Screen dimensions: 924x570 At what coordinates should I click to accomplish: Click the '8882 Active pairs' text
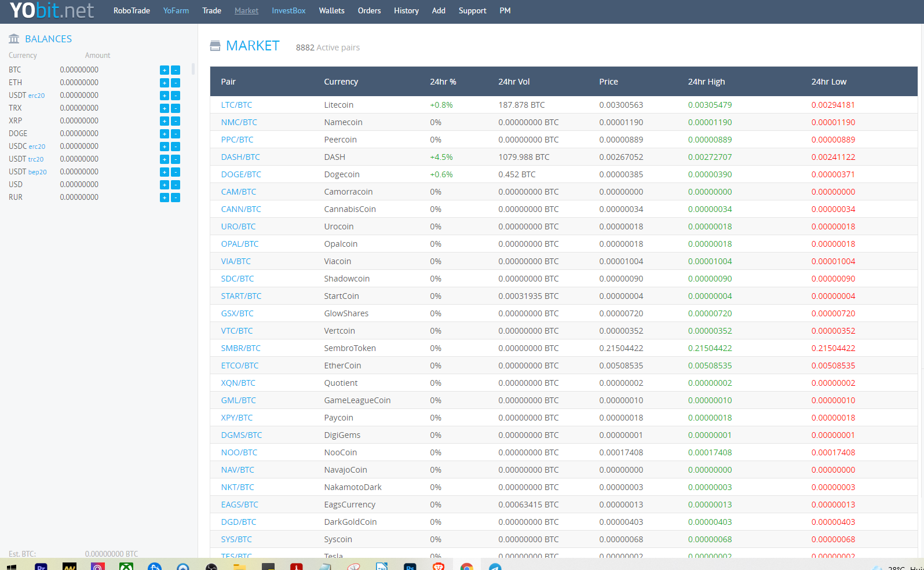point(328,47)
